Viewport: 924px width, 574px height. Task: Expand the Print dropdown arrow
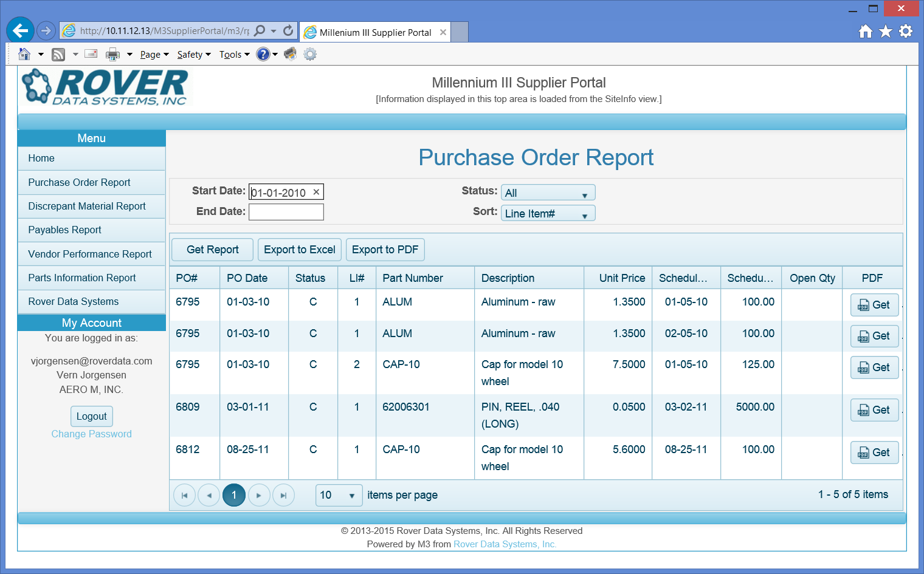129,55
